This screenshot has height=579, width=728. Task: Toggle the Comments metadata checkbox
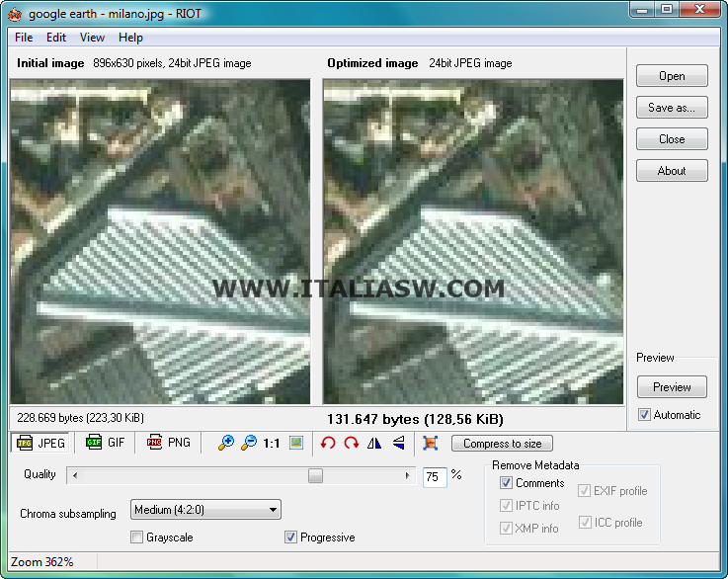[506, 483]
